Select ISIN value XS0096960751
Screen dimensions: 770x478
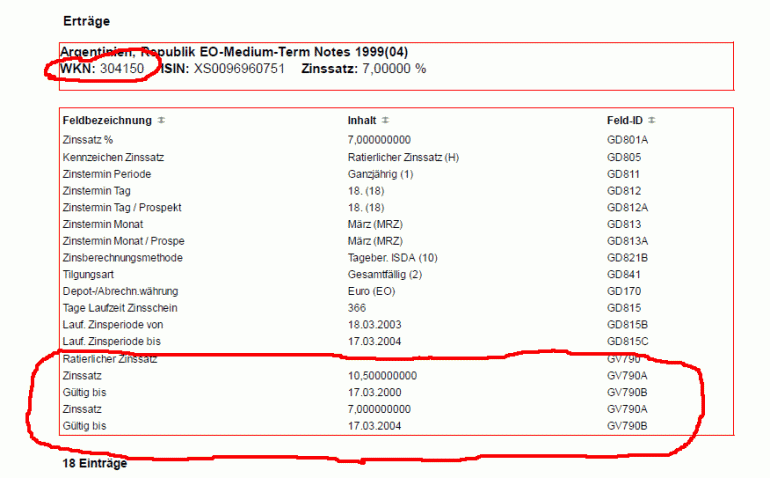239,69
